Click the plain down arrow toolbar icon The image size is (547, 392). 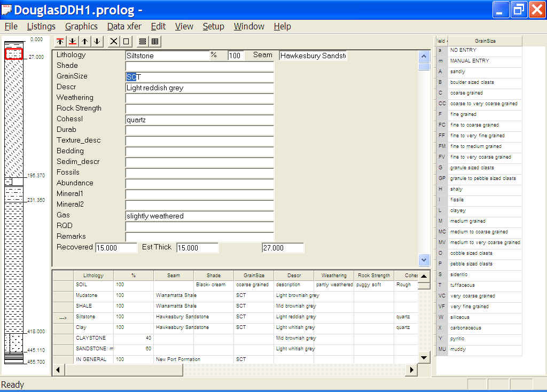click(x=97, y=41)
